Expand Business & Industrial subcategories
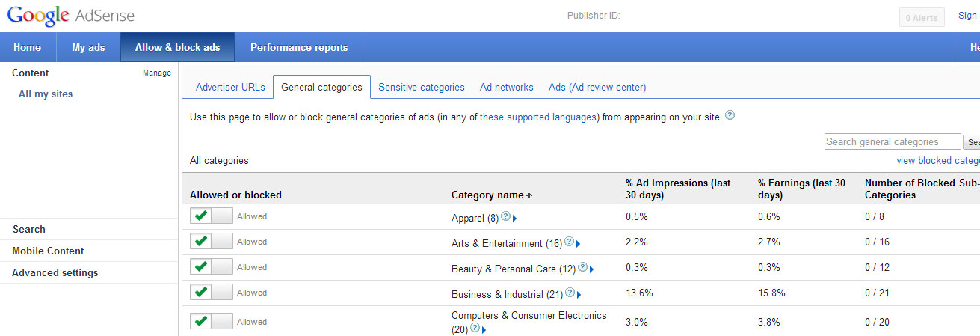The width and height of the screenshot is (980, 336). pos(579,295)
